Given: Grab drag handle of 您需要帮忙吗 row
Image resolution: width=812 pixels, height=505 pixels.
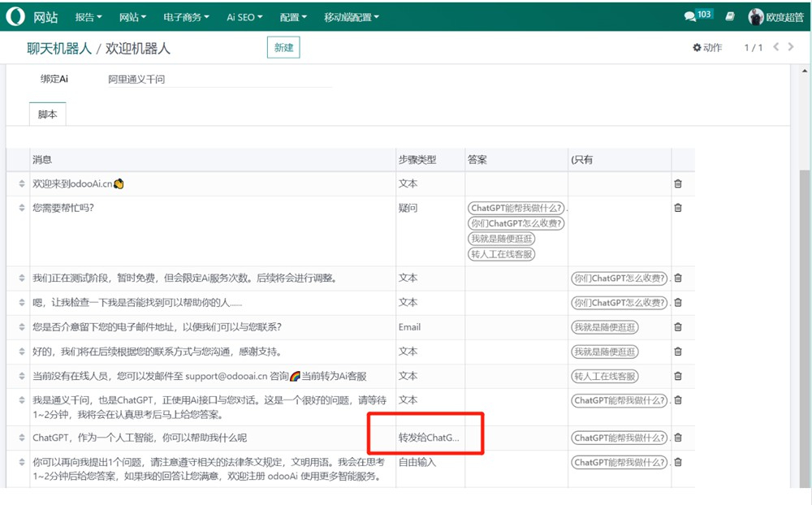Looking at the screenshot, I should click(22, 208).
